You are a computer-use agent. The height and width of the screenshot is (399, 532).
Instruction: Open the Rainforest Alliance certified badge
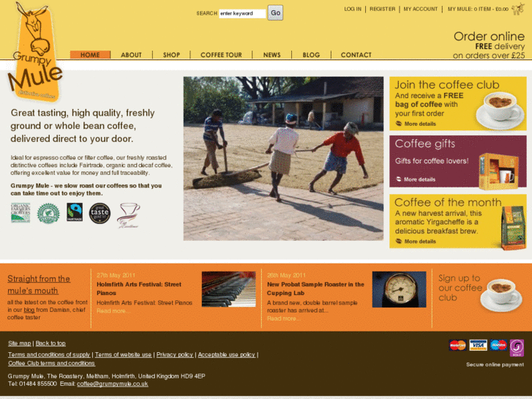48,213
